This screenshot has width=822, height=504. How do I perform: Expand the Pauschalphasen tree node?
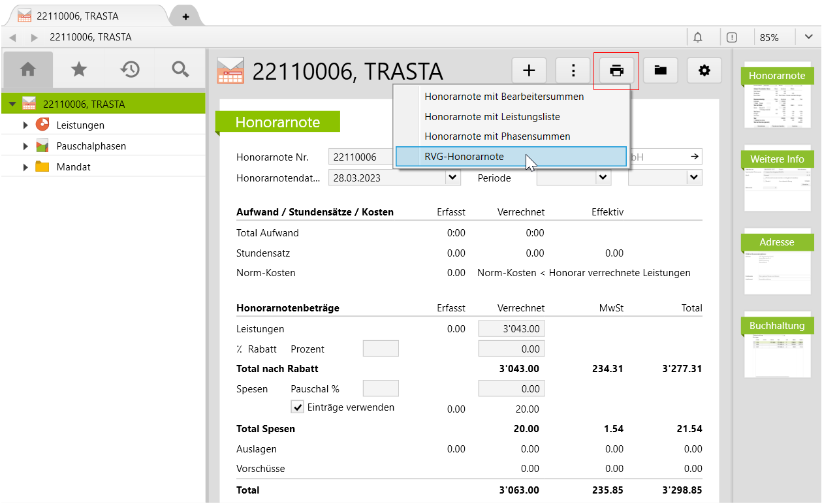point(25,146)
